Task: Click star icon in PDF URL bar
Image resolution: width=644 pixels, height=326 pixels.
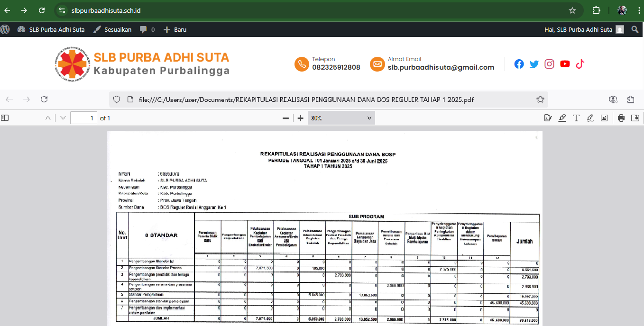Action: point(540,100)
